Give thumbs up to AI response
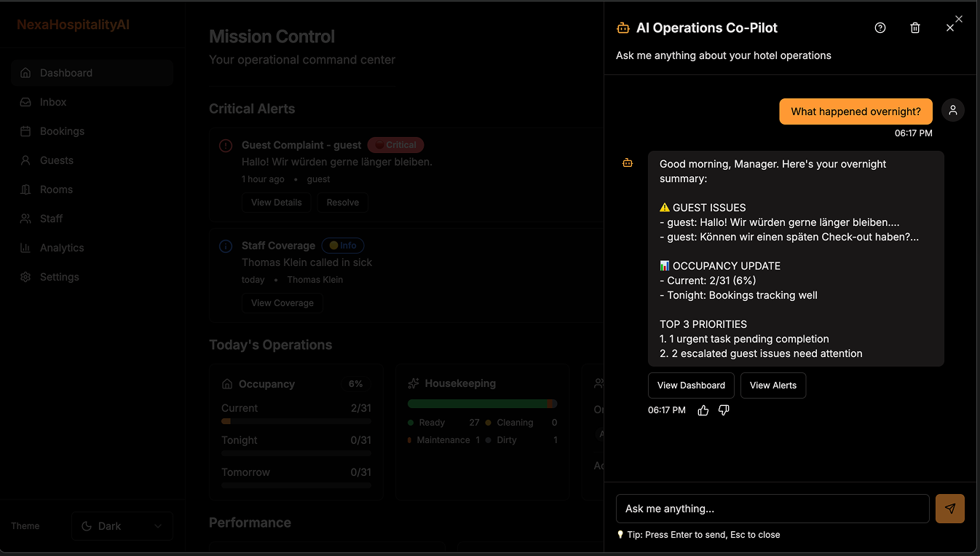The height and width of the screenshot is (556, 980). pos(703,410)
